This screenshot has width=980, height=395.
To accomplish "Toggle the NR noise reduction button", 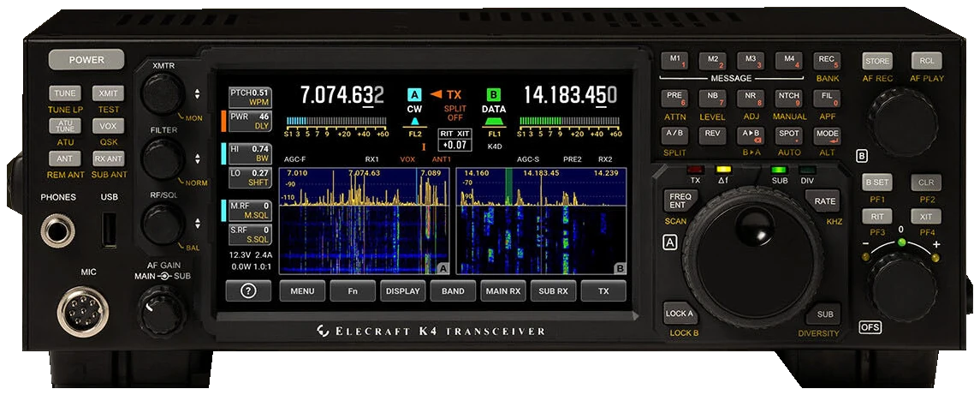I will click(x=751, y=98).
